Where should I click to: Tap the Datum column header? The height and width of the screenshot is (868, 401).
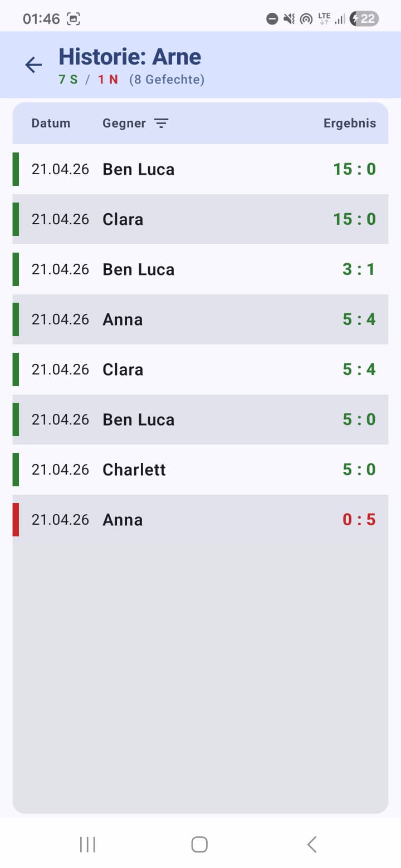click(x=51, y=124)
